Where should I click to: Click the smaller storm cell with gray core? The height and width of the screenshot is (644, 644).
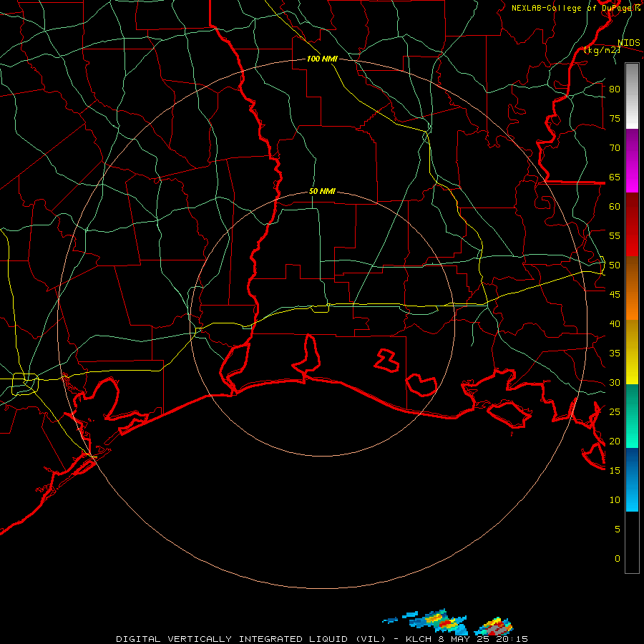pyautogui.click(x=494, y=626)
